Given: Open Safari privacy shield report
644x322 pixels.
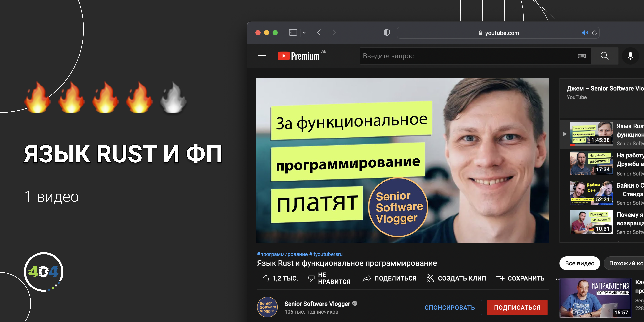Looking at the screenshot, I should [x=387, y=33].
